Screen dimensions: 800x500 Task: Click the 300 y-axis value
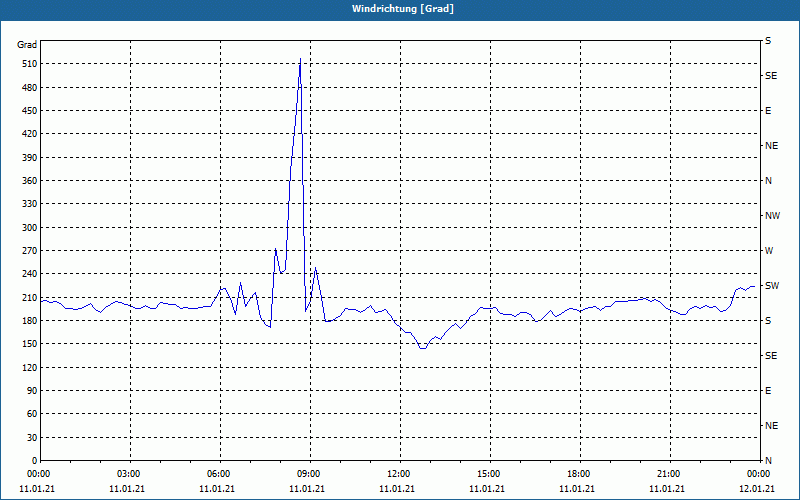tap(30, 228)
